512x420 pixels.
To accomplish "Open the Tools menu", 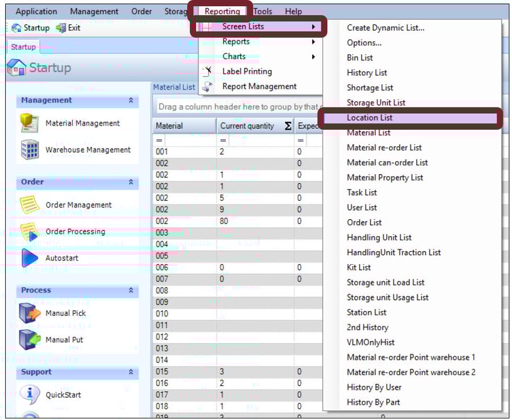I will pos(263,11).
